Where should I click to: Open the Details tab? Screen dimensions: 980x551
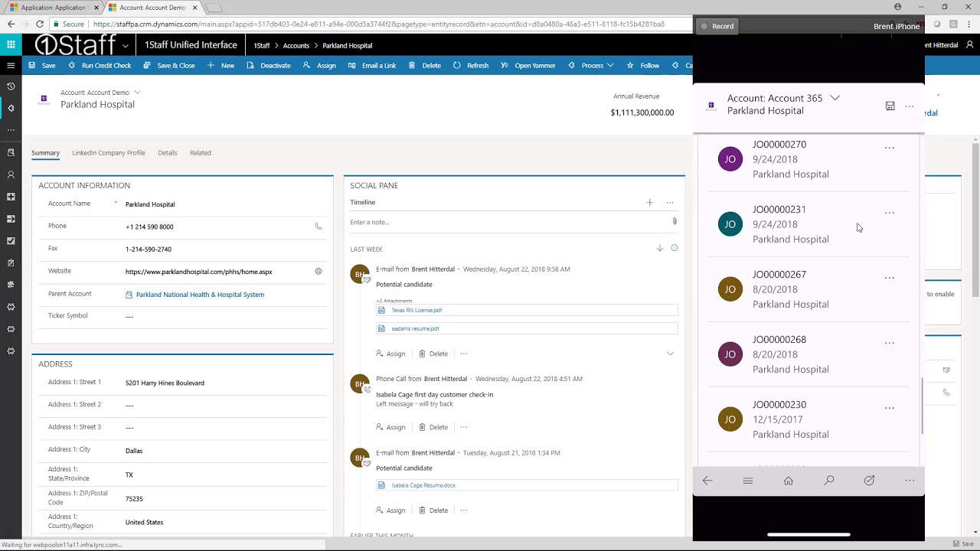click(x=168, y=153)
